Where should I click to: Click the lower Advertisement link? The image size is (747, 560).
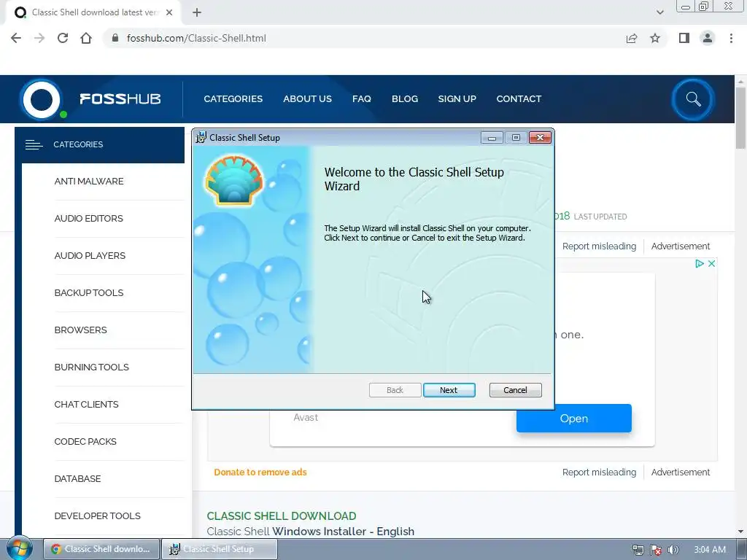pos(681,472)
